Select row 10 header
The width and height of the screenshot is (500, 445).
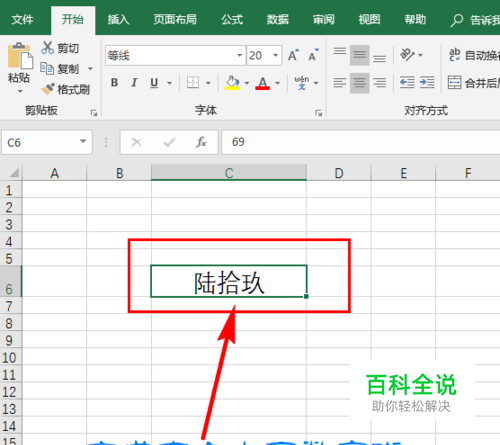(x=10, y=357)
